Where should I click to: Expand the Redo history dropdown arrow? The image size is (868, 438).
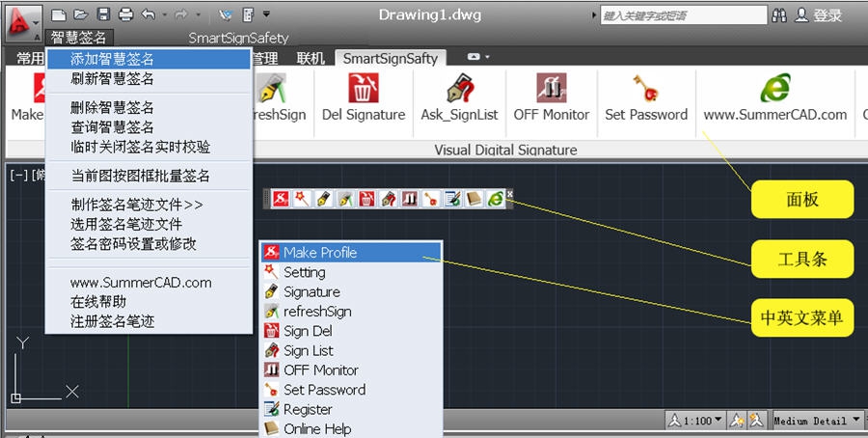[199, 15]
